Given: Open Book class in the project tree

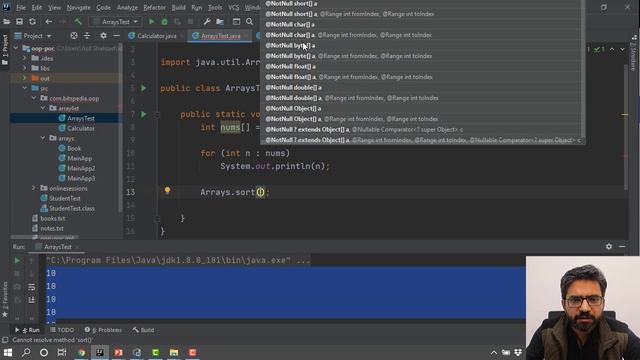Looking at the screenshot, I should [74, 148].
